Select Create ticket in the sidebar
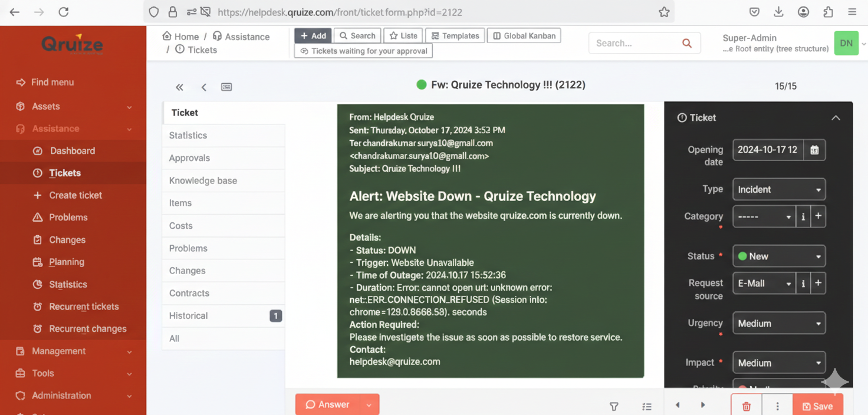 pos(75,195)
